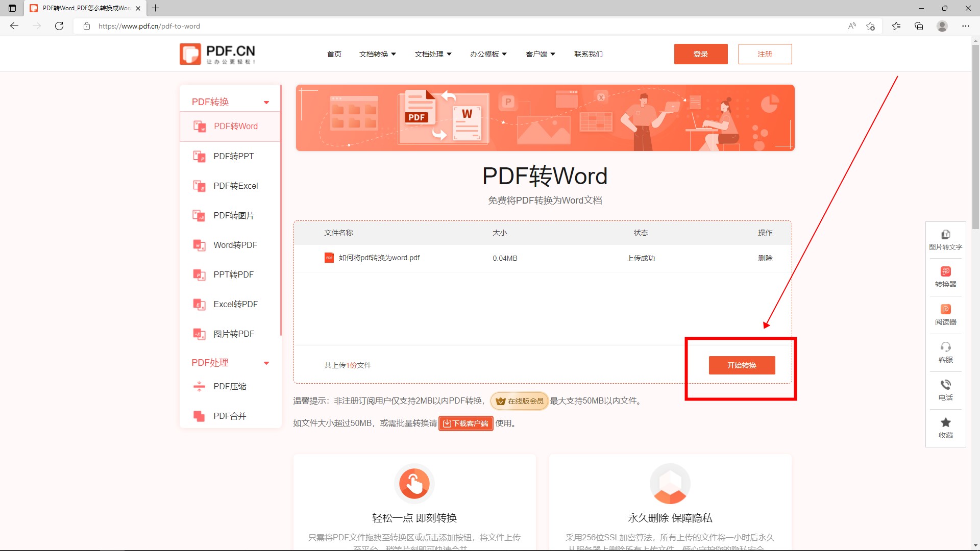The width and height of the screenshot is (980, 551).
Task: Click the 图片转PDF sidebar icon
Action: click(199, 334)
